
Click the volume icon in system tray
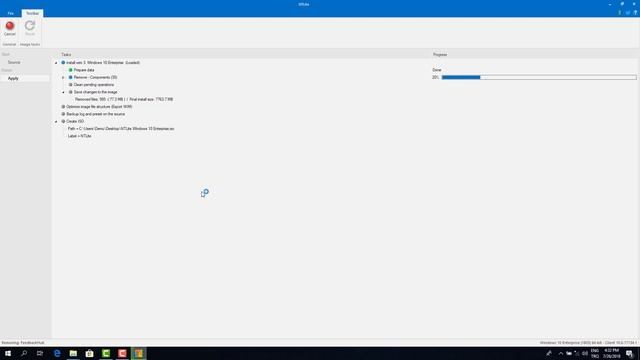pyautogui.click(x=585, y=353)
